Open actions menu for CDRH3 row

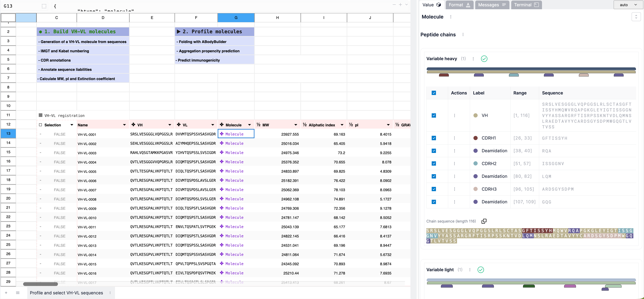click(x=454, y=189)
